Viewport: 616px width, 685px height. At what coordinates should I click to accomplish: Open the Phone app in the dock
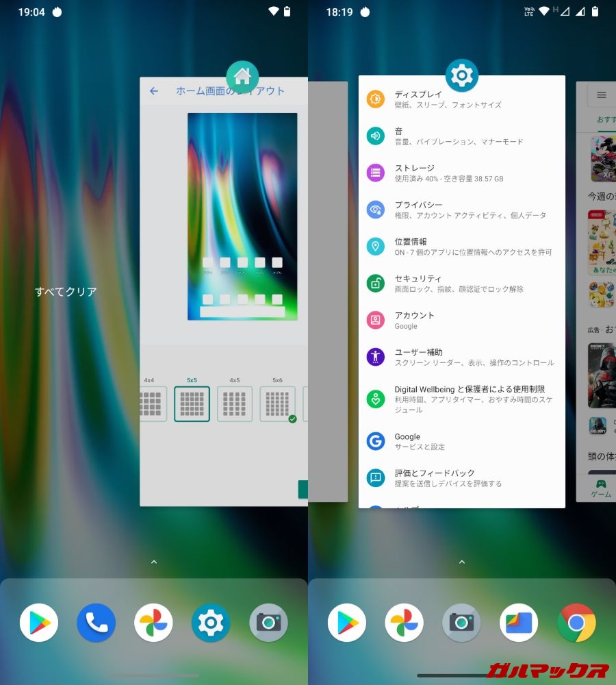coord(96,623)
